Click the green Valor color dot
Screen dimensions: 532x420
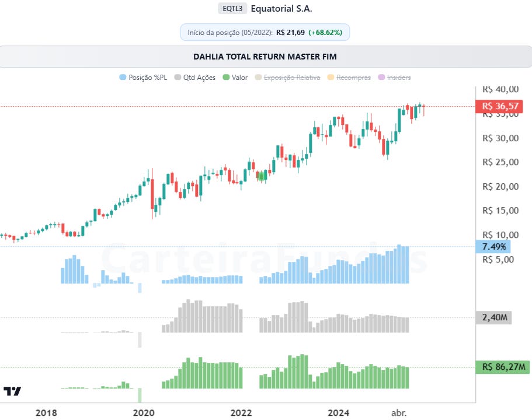226,77
